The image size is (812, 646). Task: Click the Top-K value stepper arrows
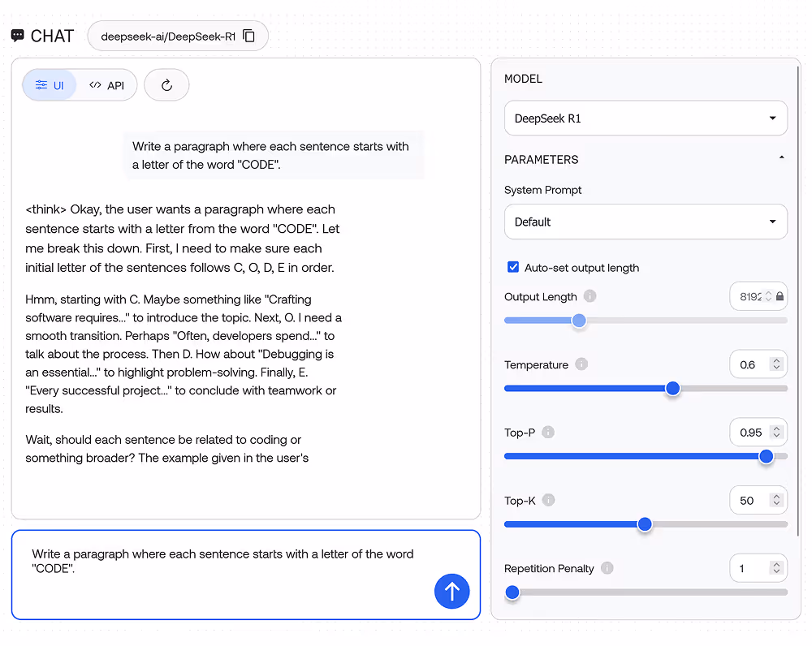tap(776, 500)
